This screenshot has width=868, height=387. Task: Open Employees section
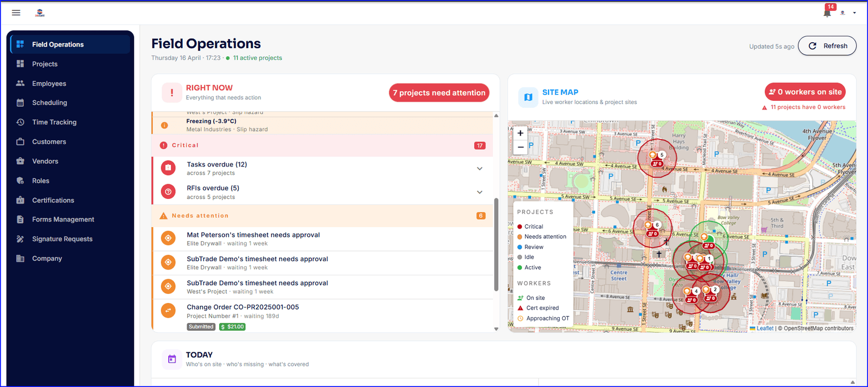[x=70, y=83]
